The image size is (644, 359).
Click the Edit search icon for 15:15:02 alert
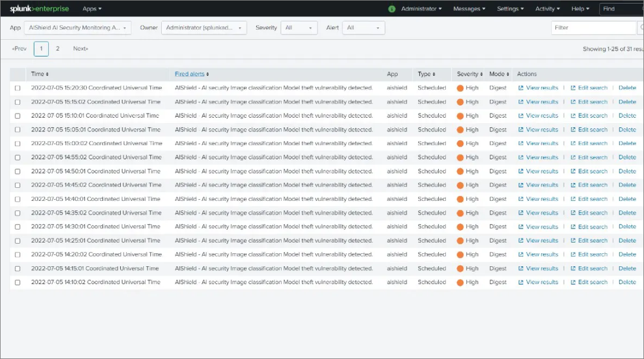[573, 102]
